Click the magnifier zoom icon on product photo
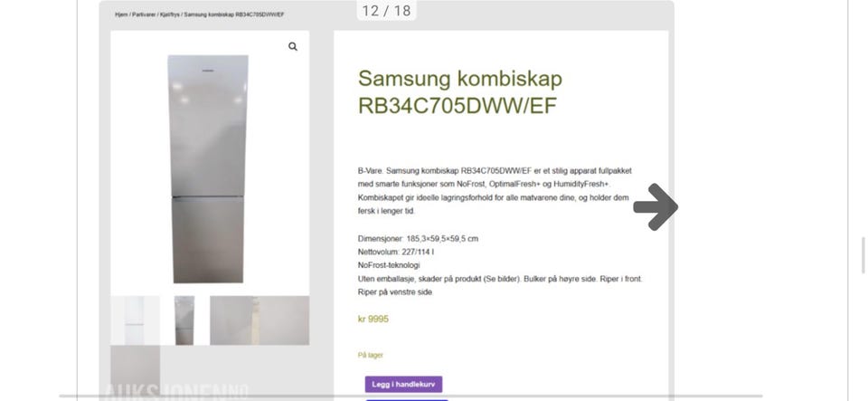This screenshot has width=868, height=401. click(x=293, y=46)
